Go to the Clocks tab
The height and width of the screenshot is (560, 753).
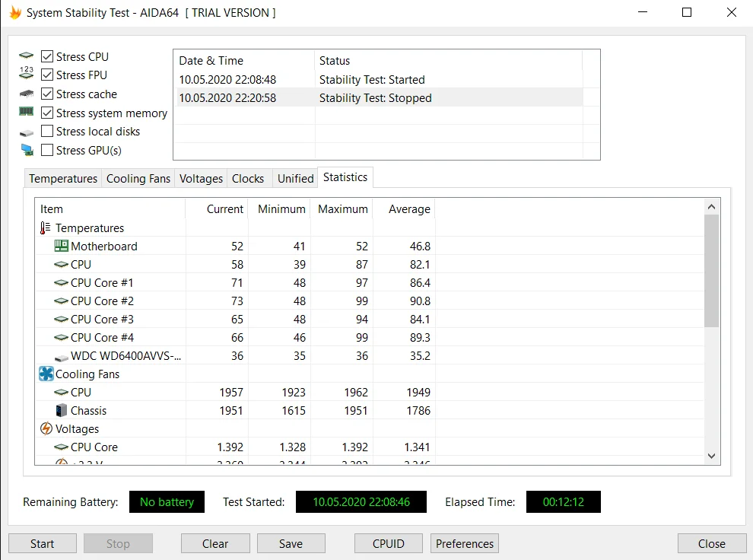(248, 179)
